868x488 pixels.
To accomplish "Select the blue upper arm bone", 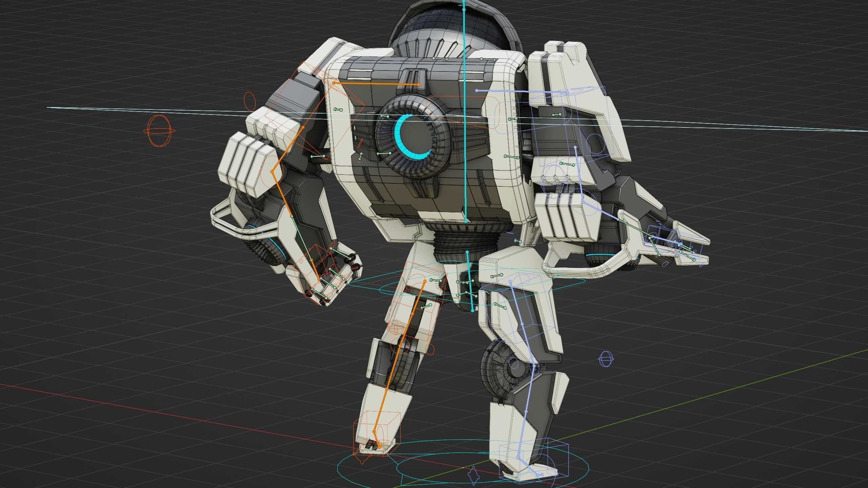I will click(579, 174).
